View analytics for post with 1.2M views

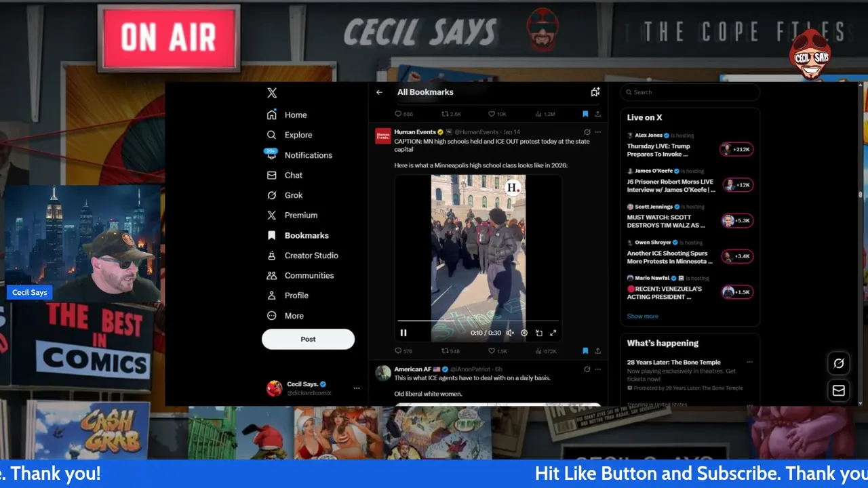(546, 114)
